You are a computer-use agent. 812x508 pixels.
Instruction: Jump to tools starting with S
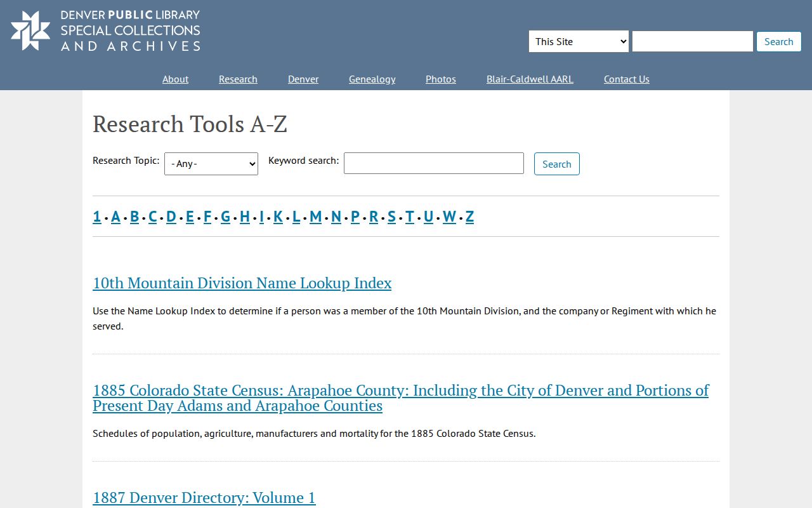pos(391,217)
